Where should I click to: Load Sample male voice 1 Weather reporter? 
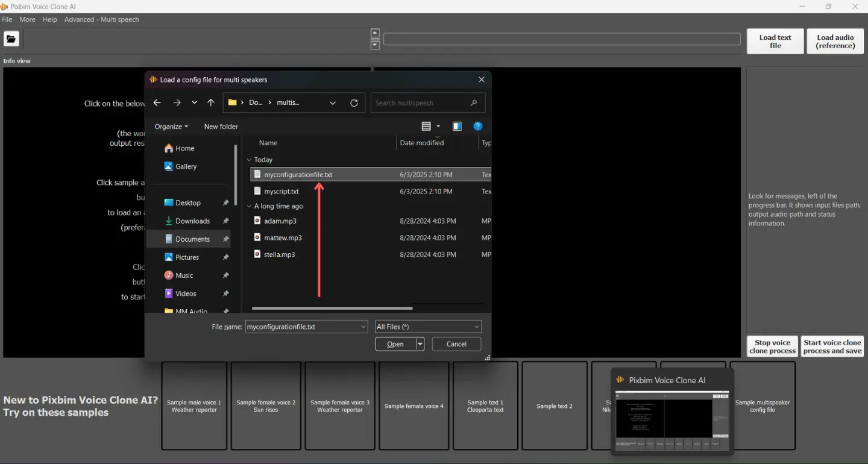194,406
